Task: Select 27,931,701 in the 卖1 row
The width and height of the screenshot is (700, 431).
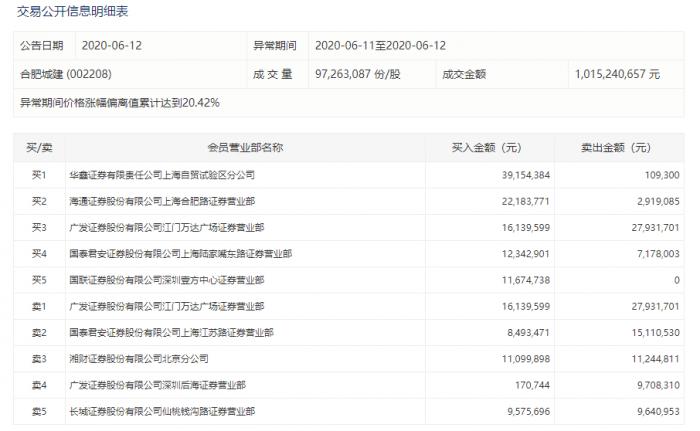Action: coord(655,306)
